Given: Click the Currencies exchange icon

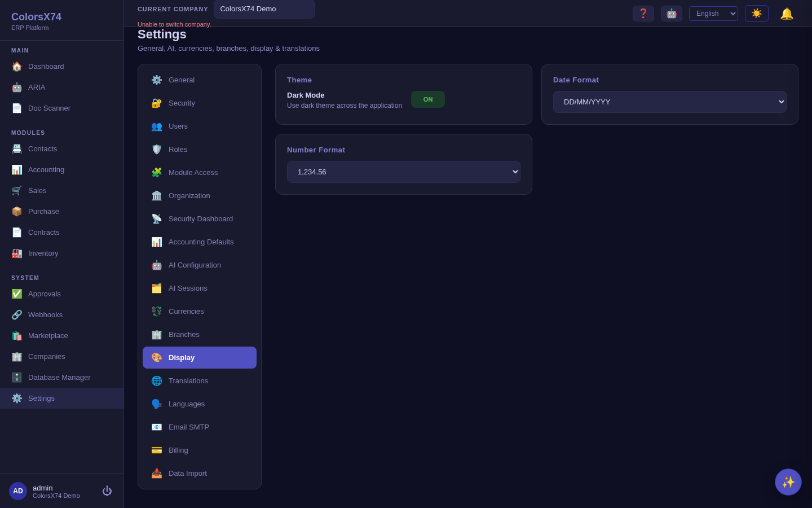Looking at the screenshot, I should tap(157, 312).
